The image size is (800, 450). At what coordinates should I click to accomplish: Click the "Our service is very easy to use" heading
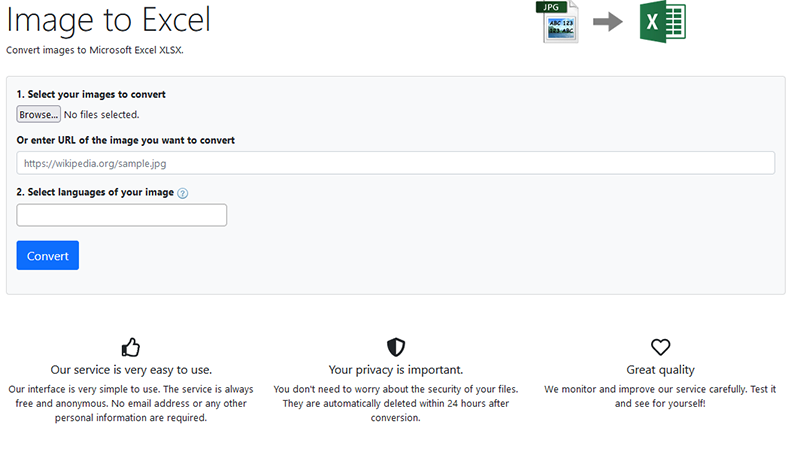coord(131,369)
